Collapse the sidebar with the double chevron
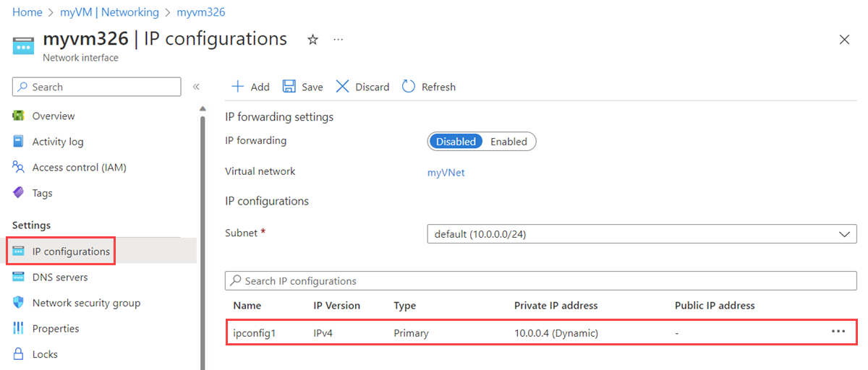Screen dimensions: 868x370 click(x=195, y=87)
